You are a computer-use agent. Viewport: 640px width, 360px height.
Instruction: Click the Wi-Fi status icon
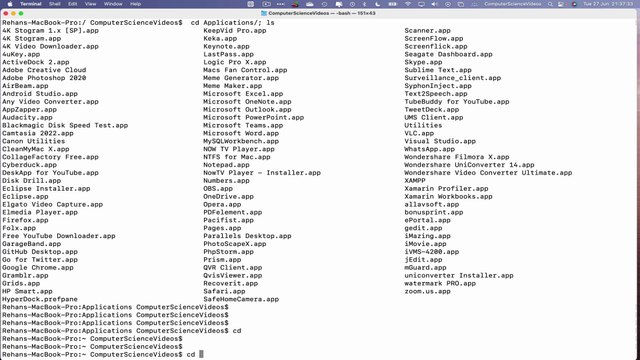408,4
